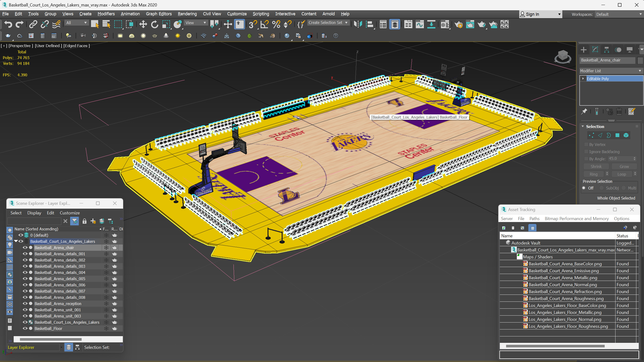Collapse the Selection rollout
The image size is (644, 362).
pyautogui.click(x=583, y=126)
